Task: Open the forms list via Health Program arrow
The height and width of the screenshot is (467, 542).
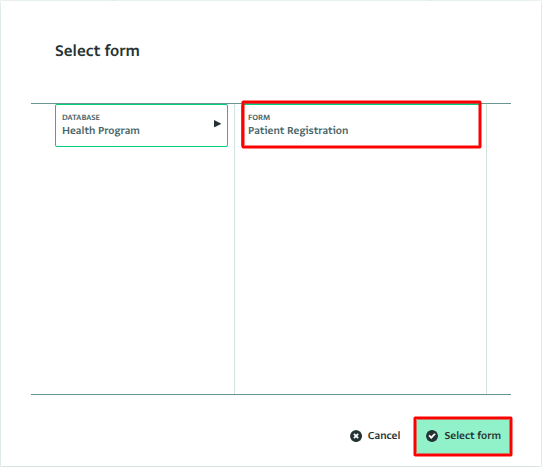Action: (217, 124)
